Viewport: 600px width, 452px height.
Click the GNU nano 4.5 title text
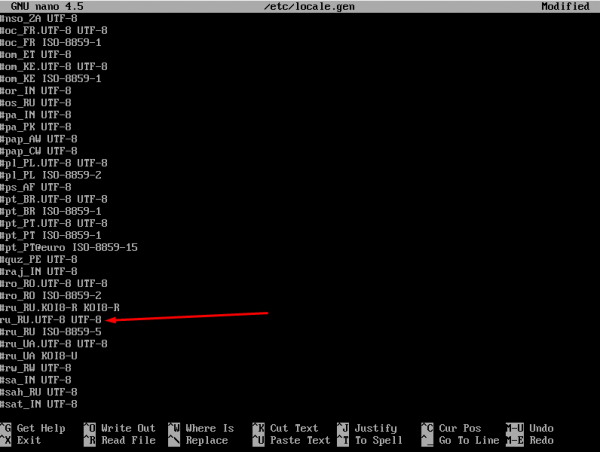pos(47,7)
